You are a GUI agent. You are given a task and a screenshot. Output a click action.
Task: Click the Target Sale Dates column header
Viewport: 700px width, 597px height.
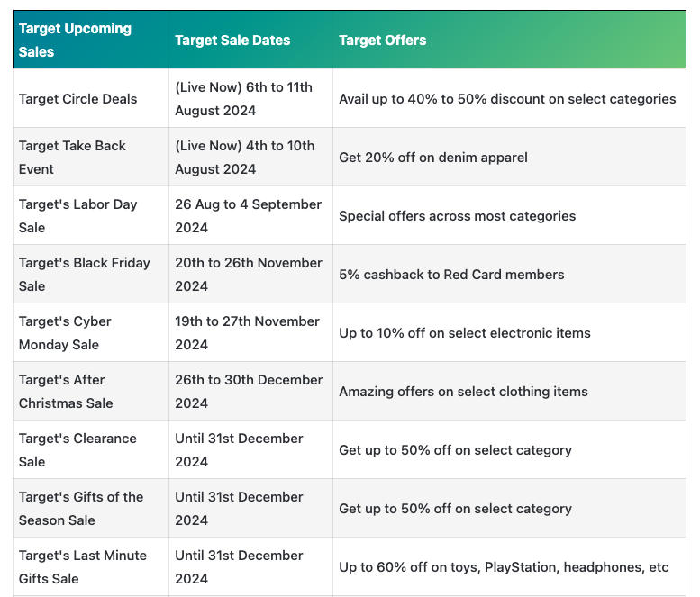tap(250, 40)
